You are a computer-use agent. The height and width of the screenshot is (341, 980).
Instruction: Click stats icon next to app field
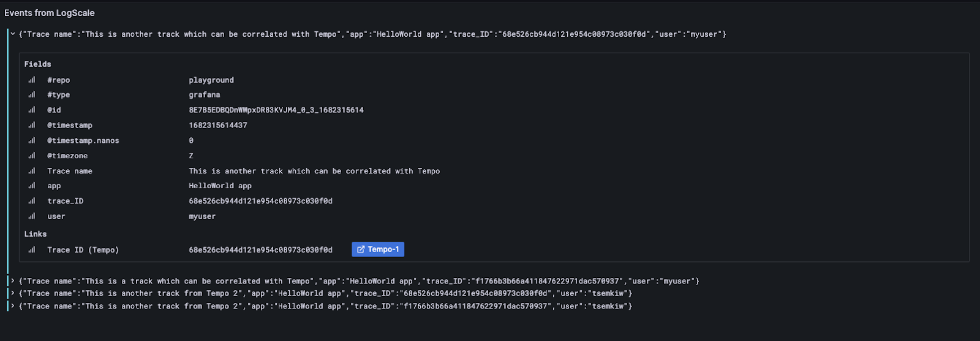(32, 186)
